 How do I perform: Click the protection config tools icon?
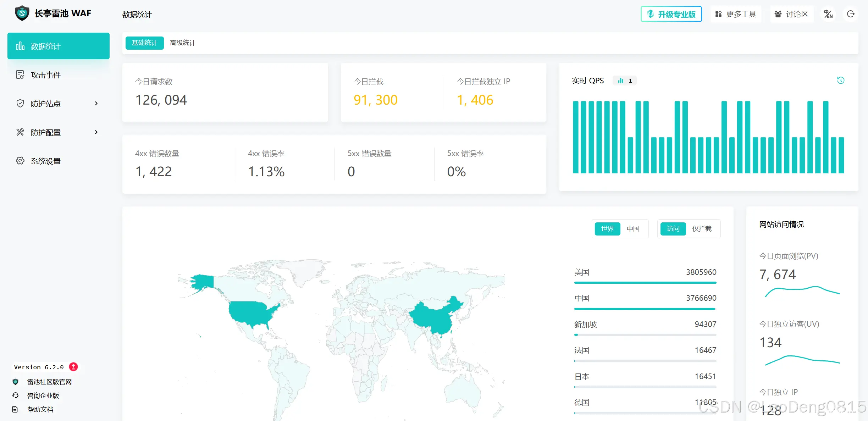pyautogui.click(x=20, y=132)
